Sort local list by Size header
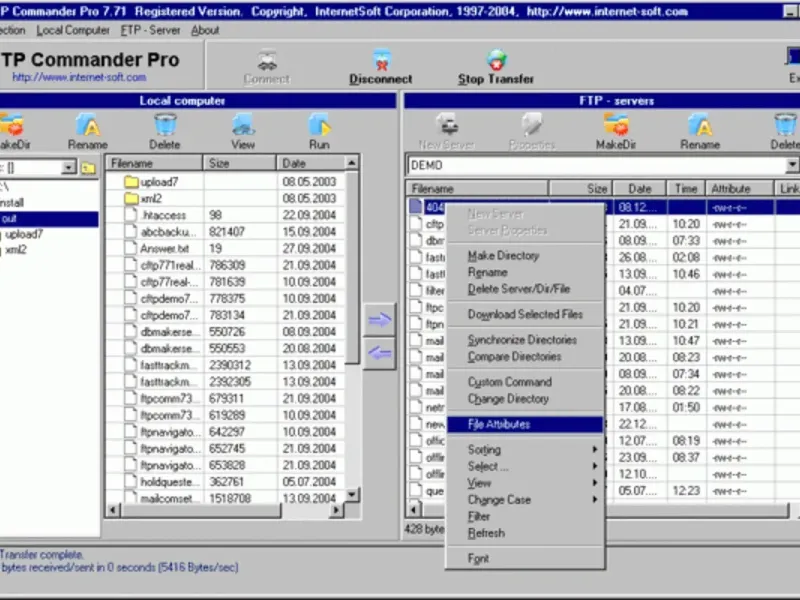 [240, 163]
